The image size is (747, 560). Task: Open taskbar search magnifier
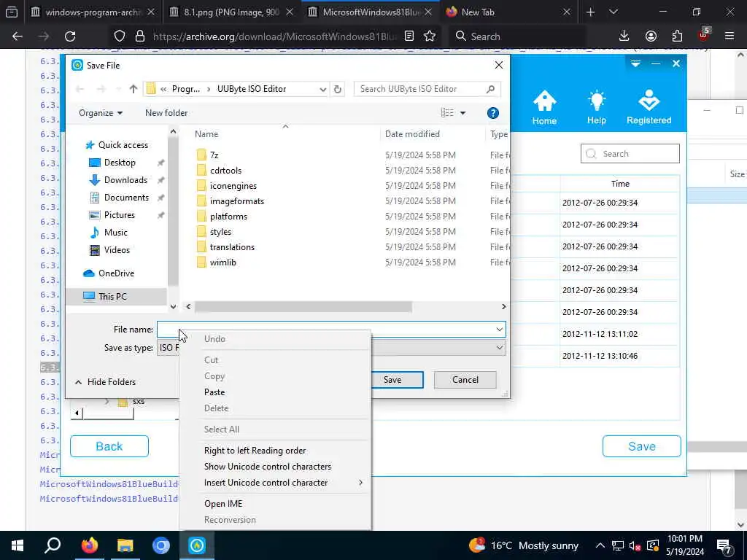tap(53, 545)
